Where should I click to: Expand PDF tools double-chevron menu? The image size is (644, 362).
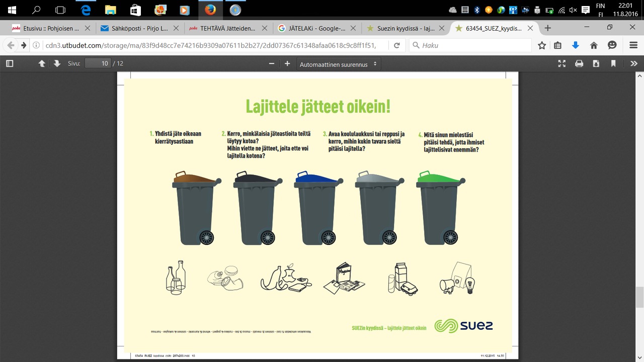click(634, 64)
